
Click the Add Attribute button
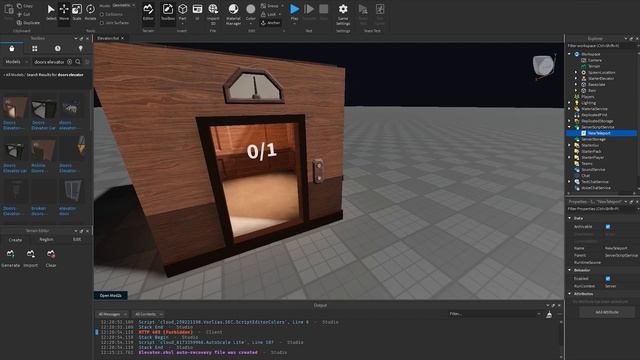coord(607,312)
